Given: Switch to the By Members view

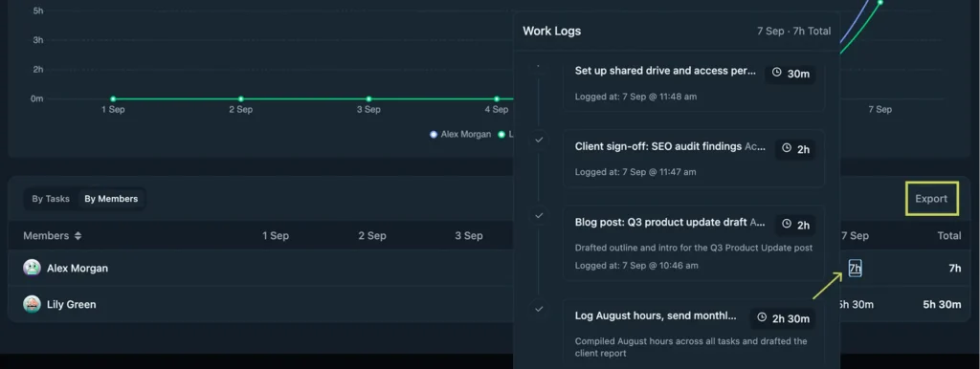Looking at the screenshot, I should (111, 199).
